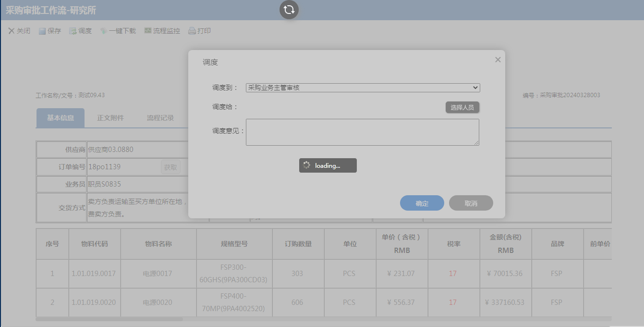Click the 品牌 column header
Viewport: 644px width, 327px height.
tap(558, 244)
